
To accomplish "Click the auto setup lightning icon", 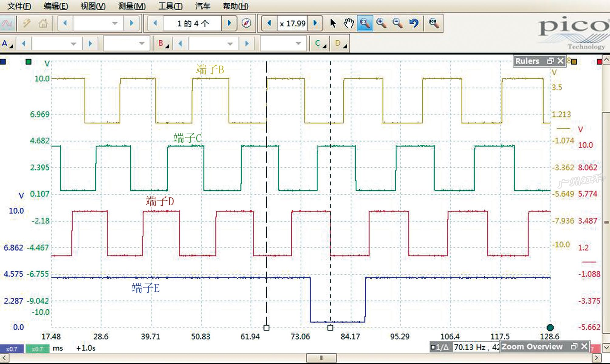I will (27, 23).
